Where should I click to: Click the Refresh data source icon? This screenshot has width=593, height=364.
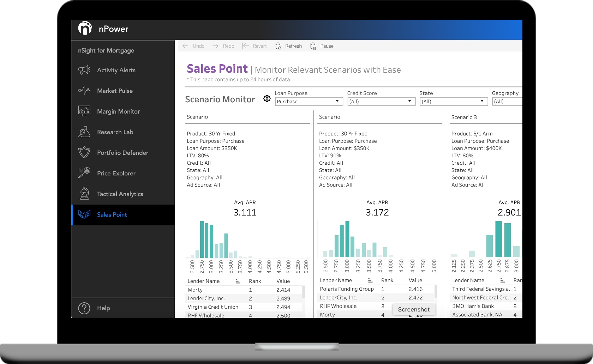[278, 46]
